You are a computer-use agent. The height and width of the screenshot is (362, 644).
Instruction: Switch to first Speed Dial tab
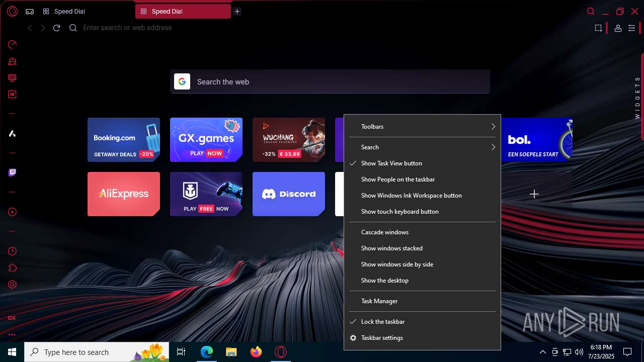tap(86, 11)
